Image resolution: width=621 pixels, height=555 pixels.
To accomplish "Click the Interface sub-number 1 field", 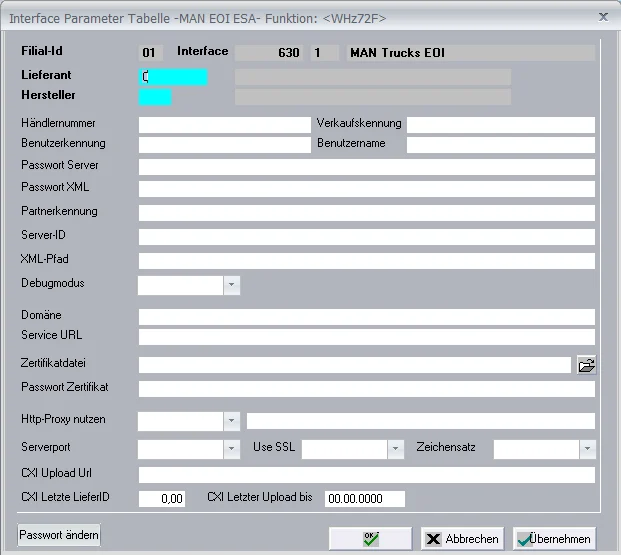I will (x=325, y=53).
